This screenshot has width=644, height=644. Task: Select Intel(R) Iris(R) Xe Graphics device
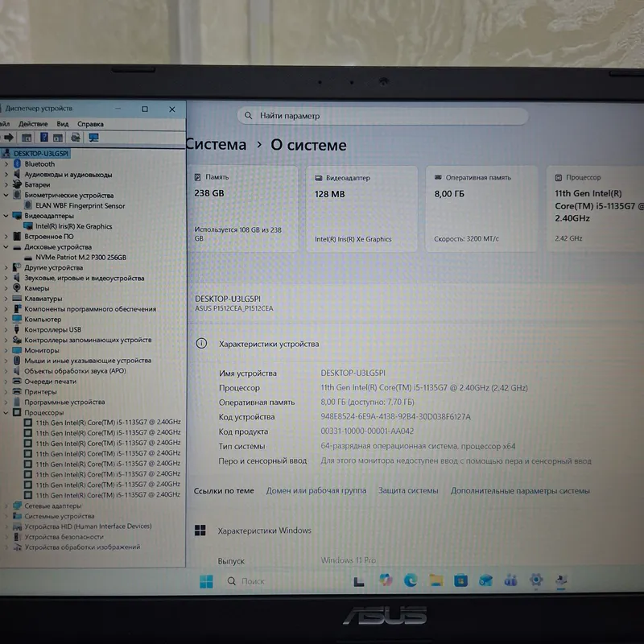73,226
